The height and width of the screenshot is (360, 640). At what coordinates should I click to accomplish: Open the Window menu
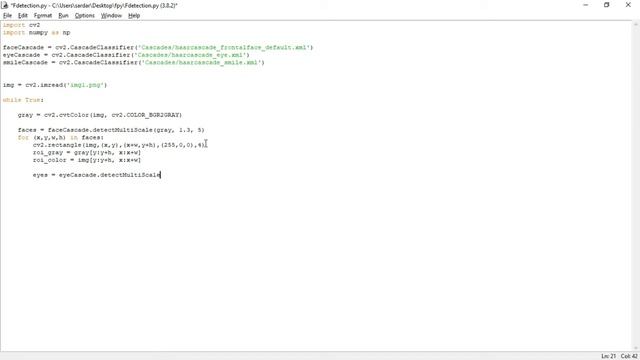[x=111, y=16]
